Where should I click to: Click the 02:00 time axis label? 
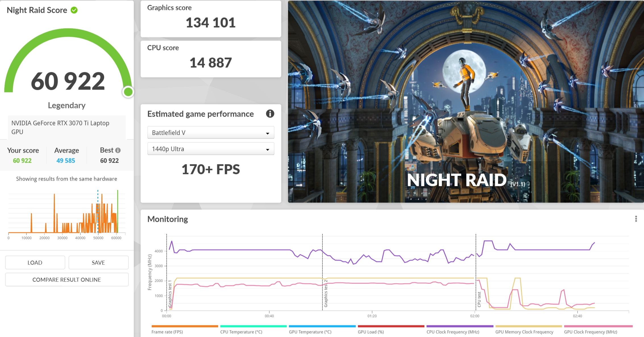[475, 316]
